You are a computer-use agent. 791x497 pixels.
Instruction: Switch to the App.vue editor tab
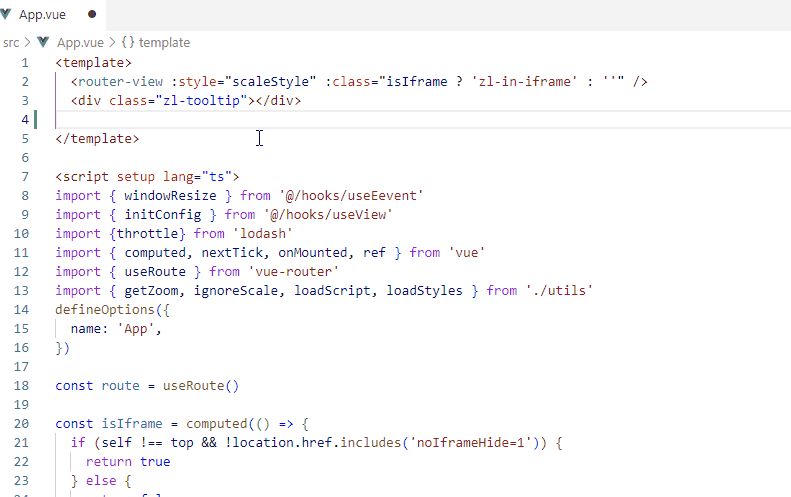(42, 15)
